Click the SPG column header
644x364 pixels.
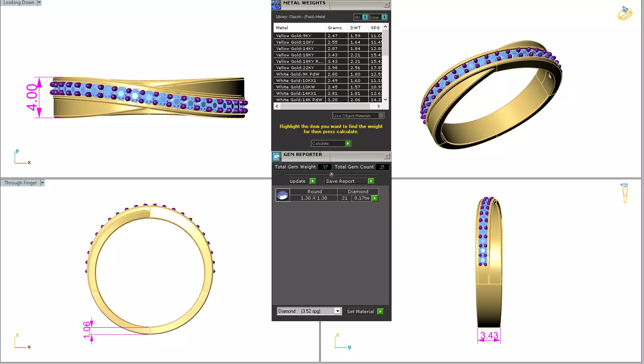(376, 28)
